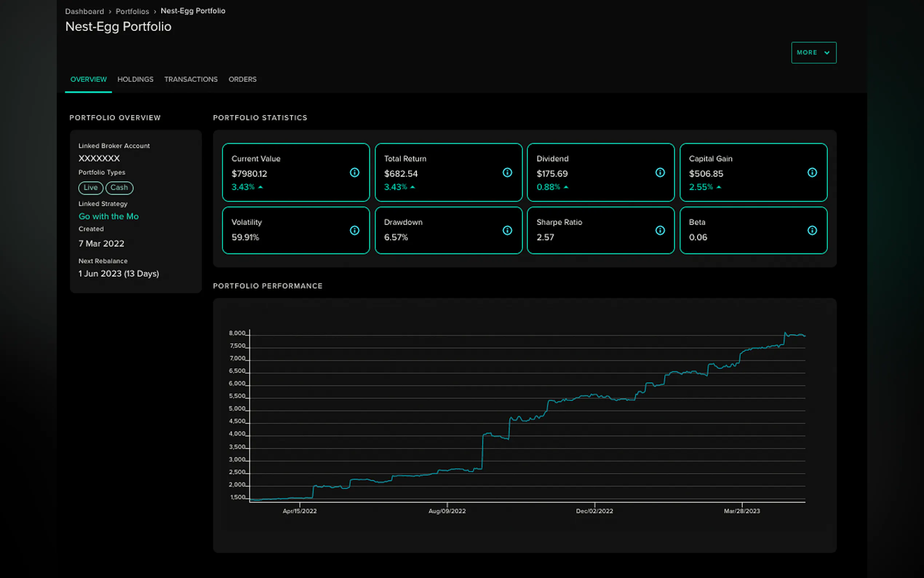Image resolution: width=924 pixels, height=578 pixels.
Task: Click the Volatility info icon
Action: [354, 230]
